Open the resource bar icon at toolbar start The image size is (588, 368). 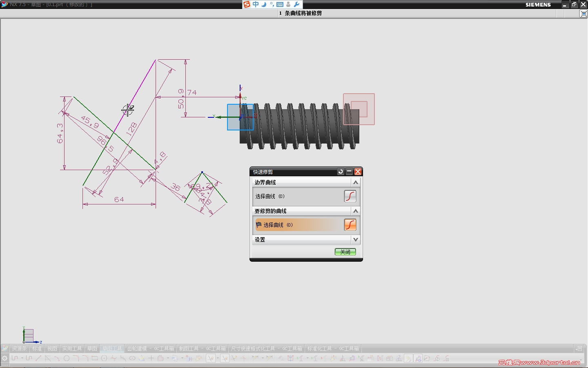click(x=5, y=348)
